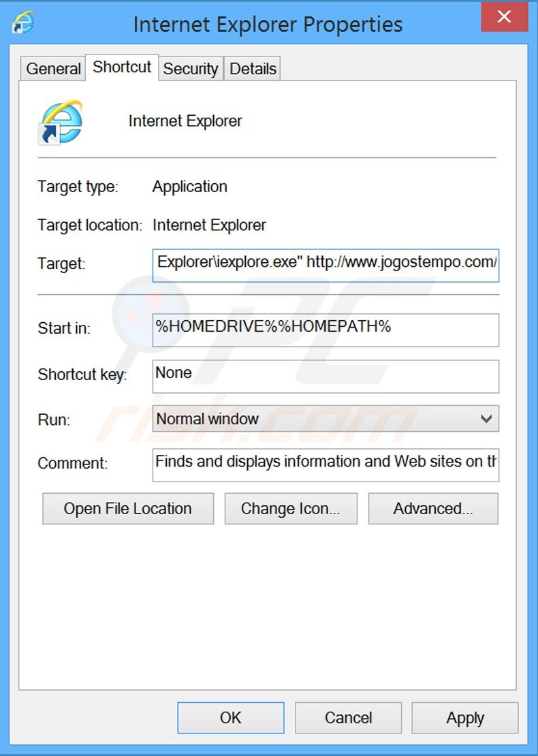
Task: Click the 'Target location:' label
Action: pos(90,225)
